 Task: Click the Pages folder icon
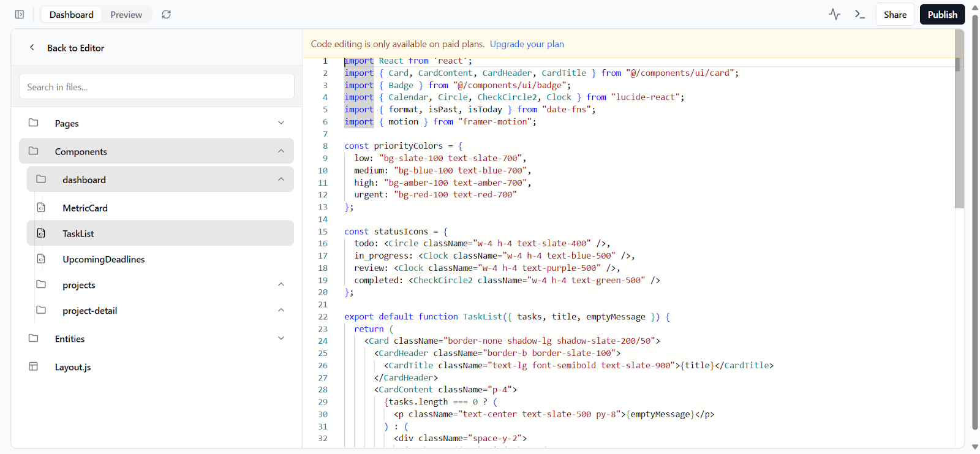tap(34, 123)
